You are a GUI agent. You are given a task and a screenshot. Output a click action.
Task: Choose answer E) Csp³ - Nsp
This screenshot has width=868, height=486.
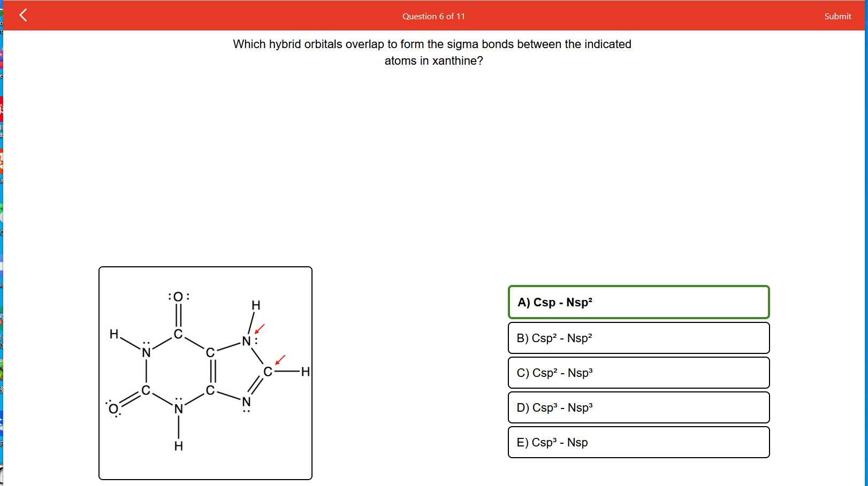[x=639, y=442]
